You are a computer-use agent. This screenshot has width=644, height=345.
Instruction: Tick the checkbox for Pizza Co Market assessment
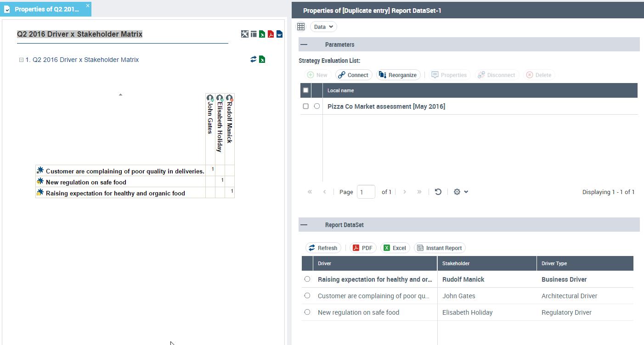(306, 106)
